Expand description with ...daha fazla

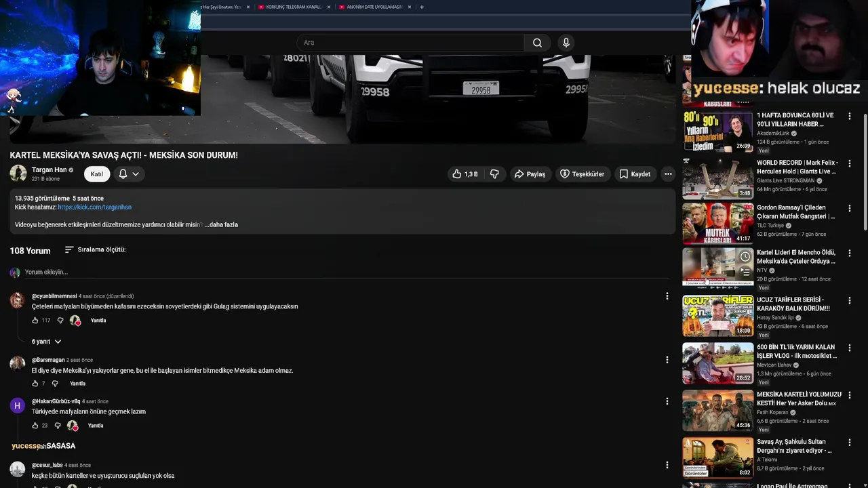pyautogui.click(x=221, y=224)
